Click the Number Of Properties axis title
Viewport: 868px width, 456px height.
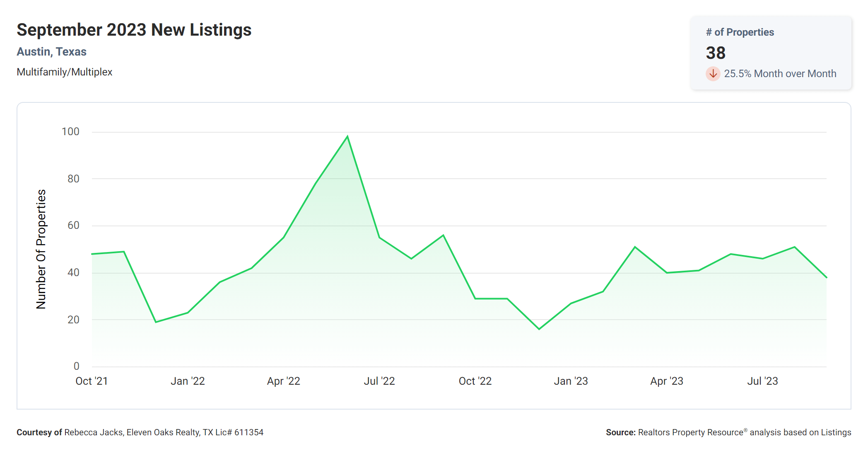tap(41, 249)
